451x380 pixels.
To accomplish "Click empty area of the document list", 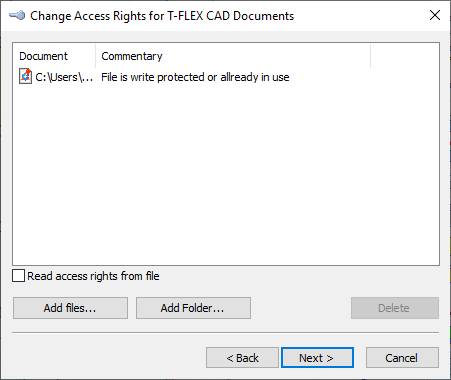I will pyautogui.click(x=226, y=173).
